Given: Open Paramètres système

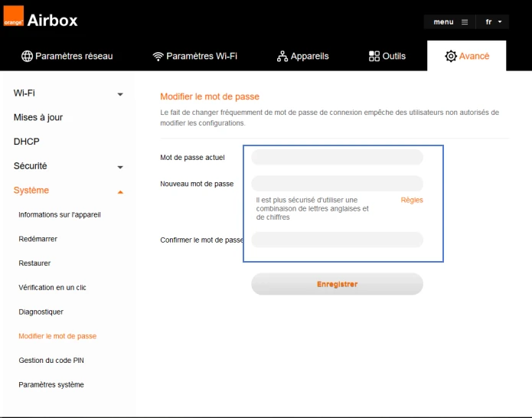Looking at the screenshot, I should tap(51, 385).
